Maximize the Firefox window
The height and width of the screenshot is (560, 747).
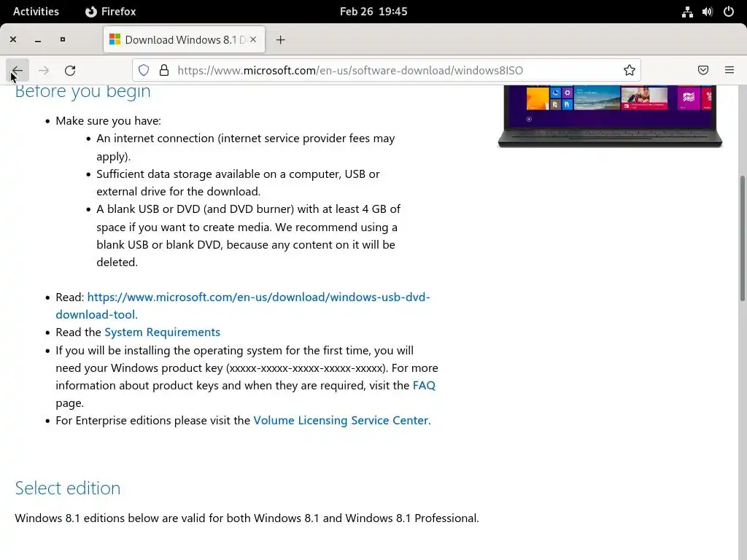point(63,39)
